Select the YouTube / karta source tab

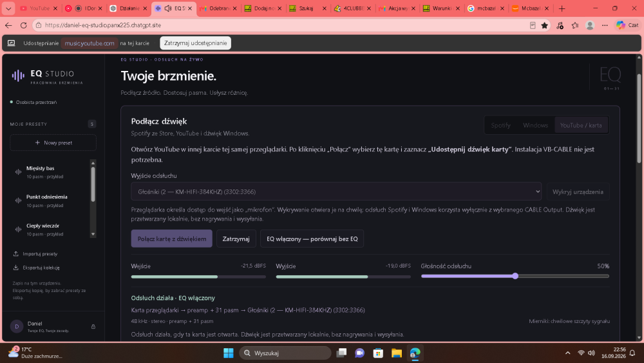click(581, 125)
